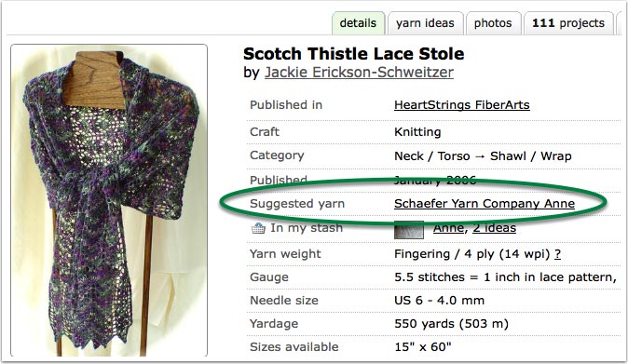Go to the photos tab
This screenshot has width=628, height=364.
coord(493,23)
